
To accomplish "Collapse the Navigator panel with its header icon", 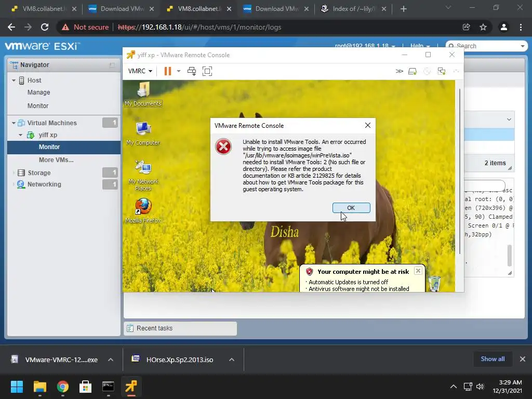I will 112,65.
